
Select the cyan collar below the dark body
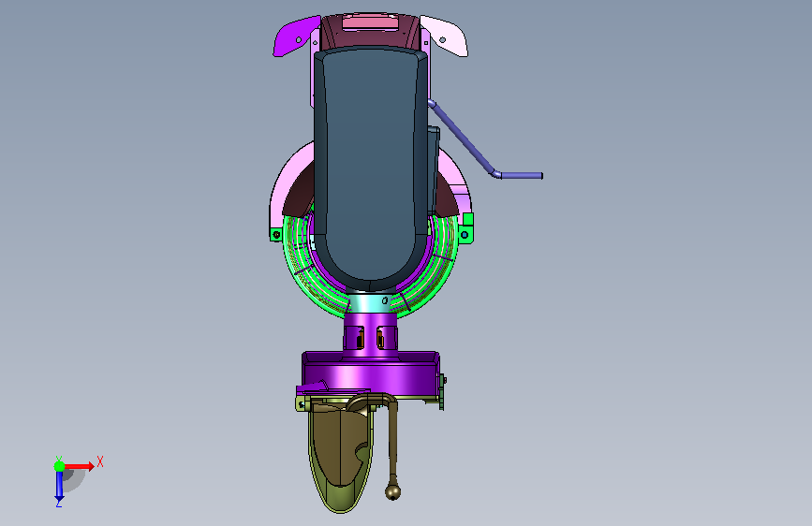(x=371, y=302)
